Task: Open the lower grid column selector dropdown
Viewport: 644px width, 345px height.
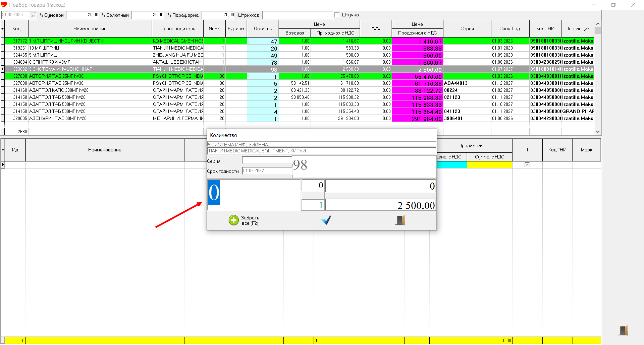Action: point(3,150)
